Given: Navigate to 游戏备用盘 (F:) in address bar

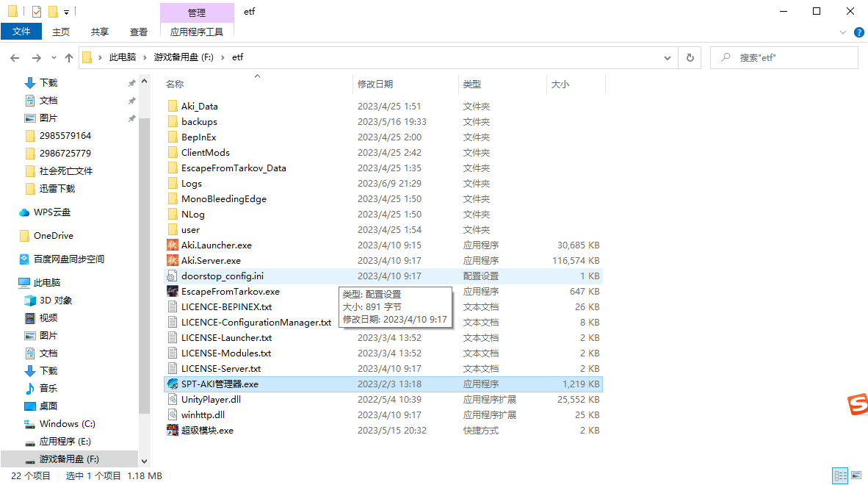Looking at the screenshot, I should click(184, 57).
